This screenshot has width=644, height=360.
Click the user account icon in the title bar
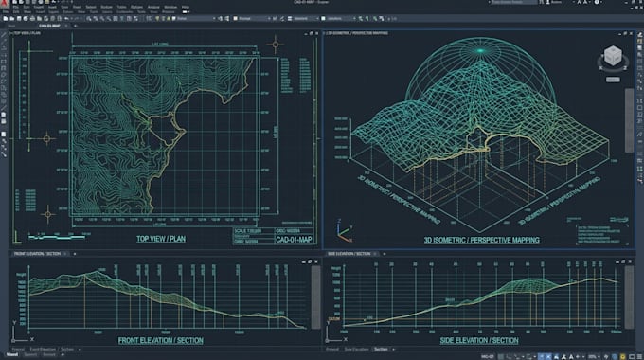pyautogui.click(x=548, y=2)
